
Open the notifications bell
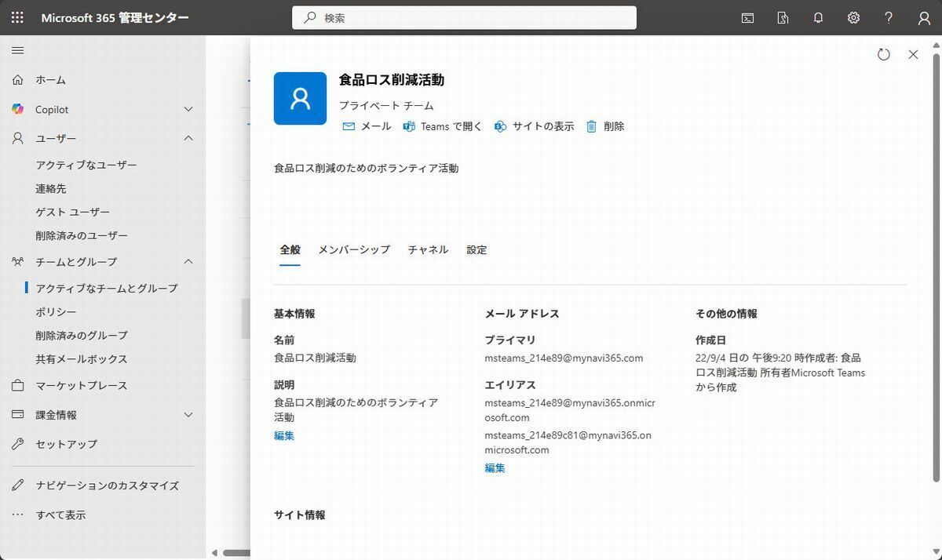click(818, 18)
